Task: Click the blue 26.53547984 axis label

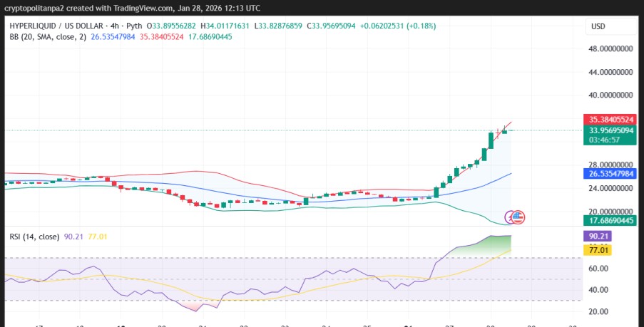Action: 610,174
